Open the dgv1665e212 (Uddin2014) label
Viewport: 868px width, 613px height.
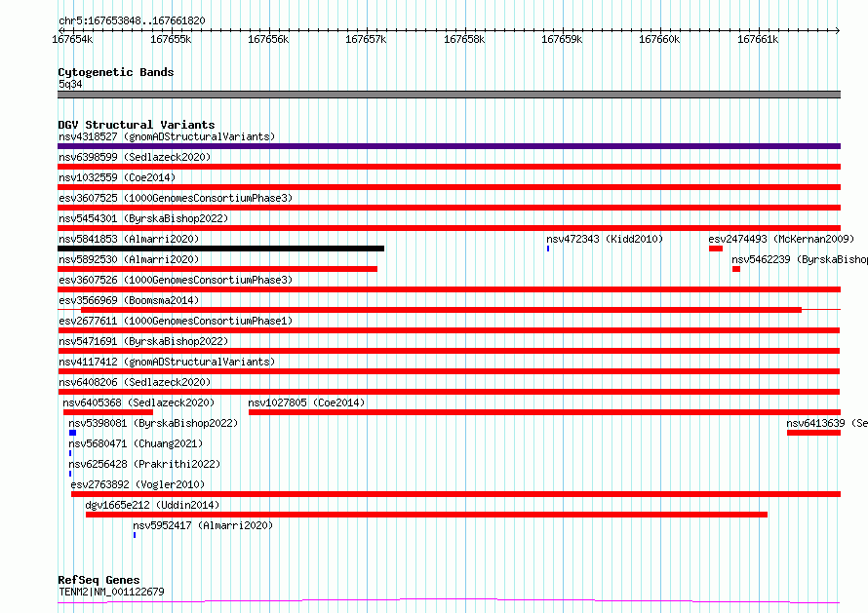[152, 505]
